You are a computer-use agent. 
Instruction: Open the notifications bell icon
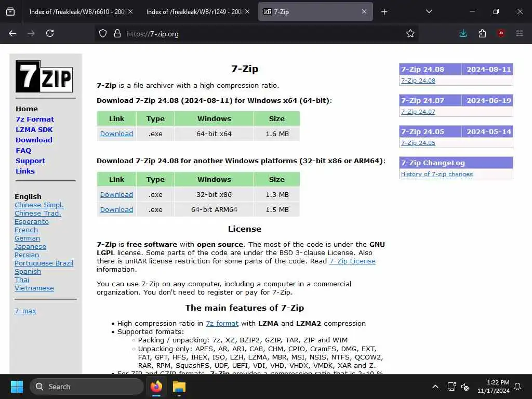click(517, 387)
